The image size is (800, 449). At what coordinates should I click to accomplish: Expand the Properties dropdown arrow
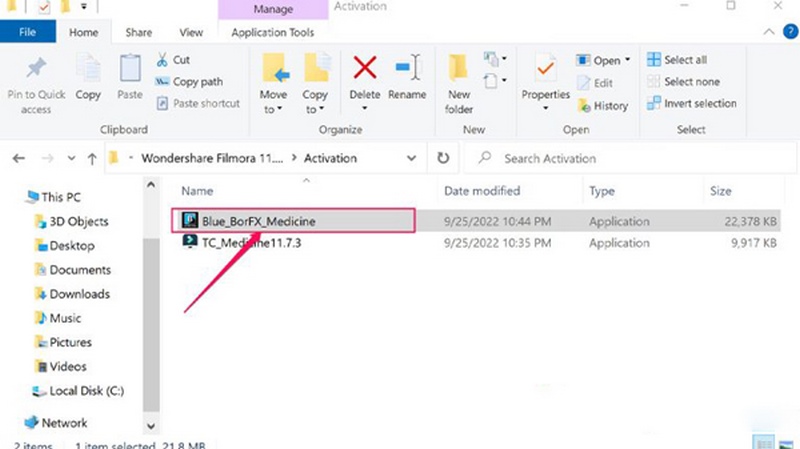click(545, 108)
